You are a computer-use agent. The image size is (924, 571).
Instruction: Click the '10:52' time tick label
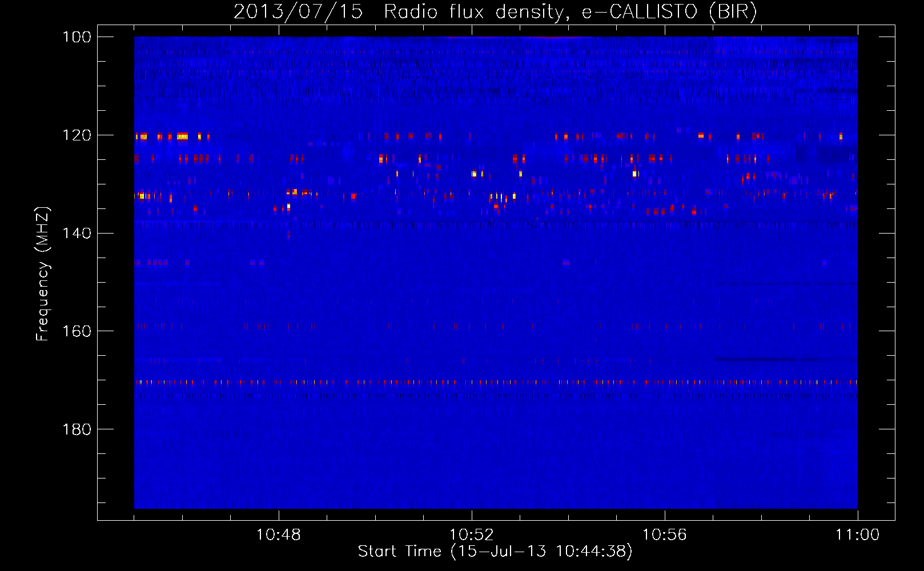[x=471, y=535]
